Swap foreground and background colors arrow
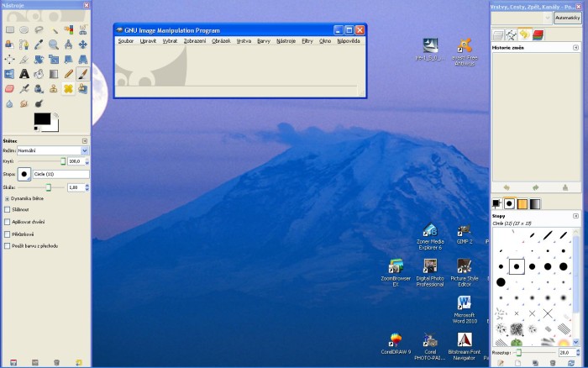Image resolution: width=588 pixels, height=368 pixels. 56,115
